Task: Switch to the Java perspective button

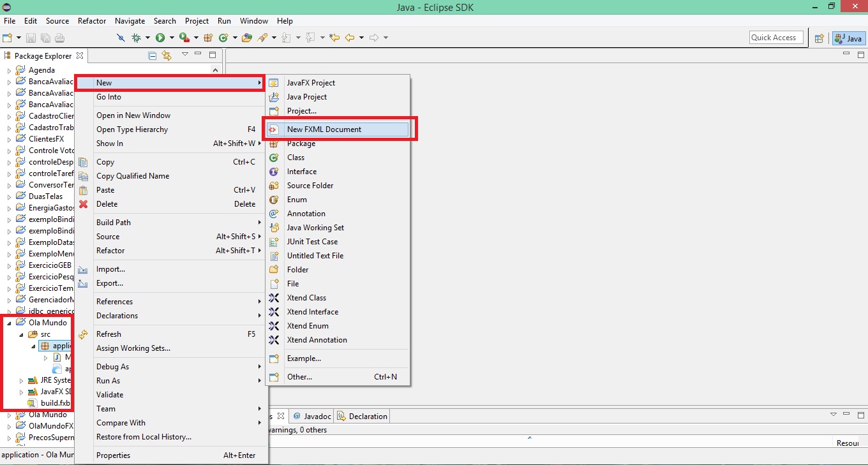Action: coord(849,38)
